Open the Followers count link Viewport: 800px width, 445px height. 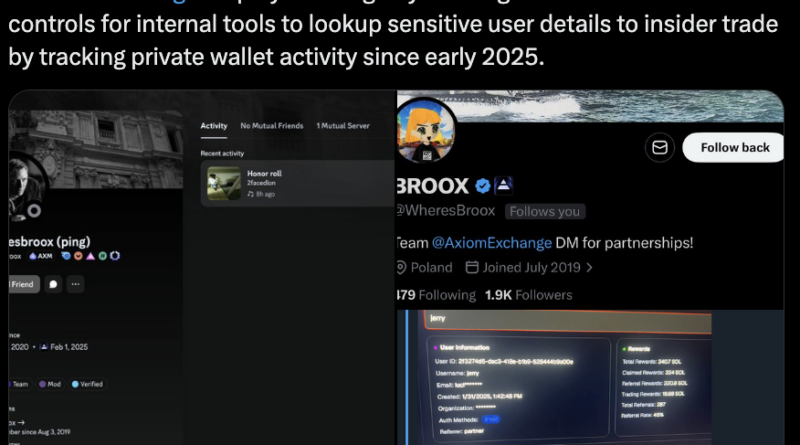pos(528,295)
